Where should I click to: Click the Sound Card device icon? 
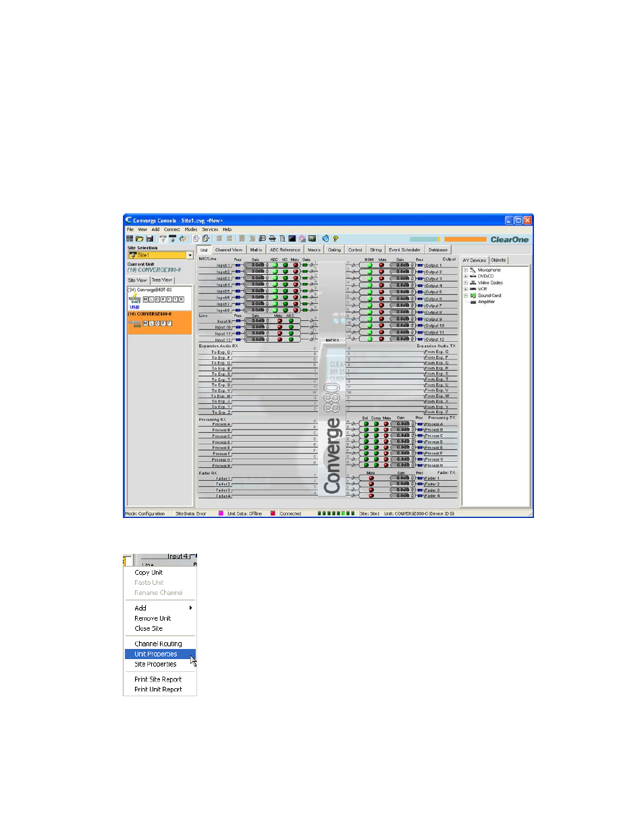click(x=473, y=296)
